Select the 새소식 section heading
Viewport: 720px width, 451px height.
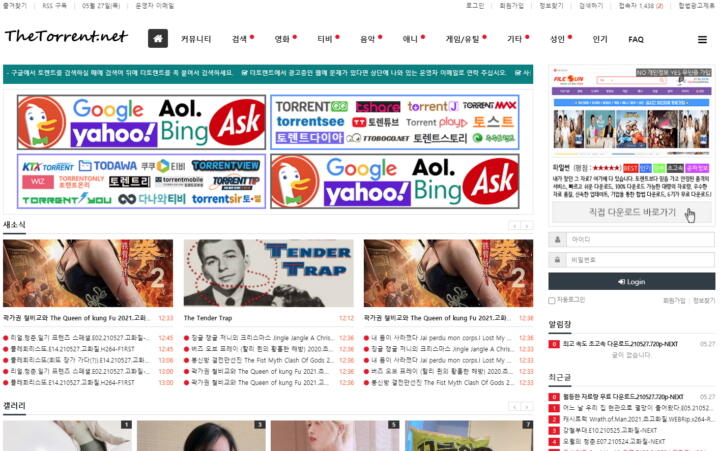tap(14, 225)
